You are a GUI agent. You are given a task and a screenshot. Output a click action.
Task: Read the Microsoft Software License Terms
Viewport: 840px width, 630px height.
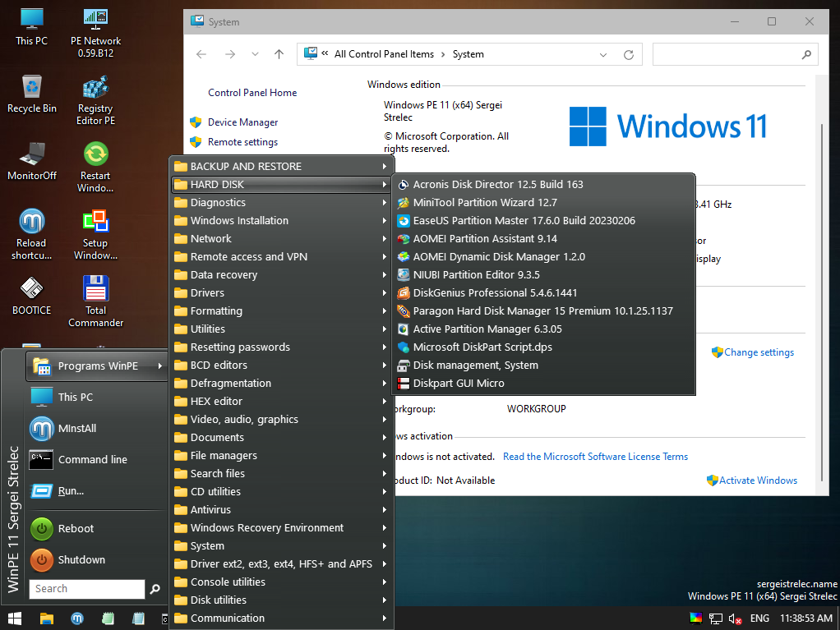pyautogui.click(x=595, y=457)
